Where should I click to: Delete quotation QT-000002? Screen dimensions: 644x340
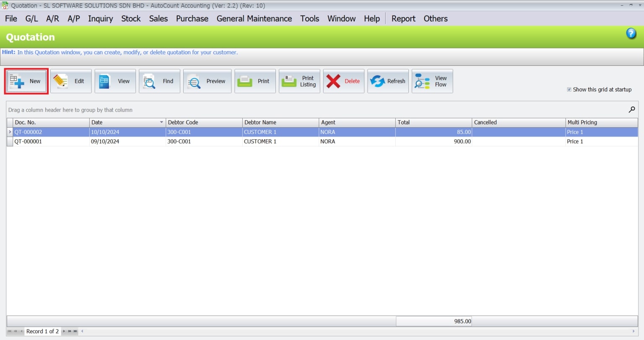(343, 81)
